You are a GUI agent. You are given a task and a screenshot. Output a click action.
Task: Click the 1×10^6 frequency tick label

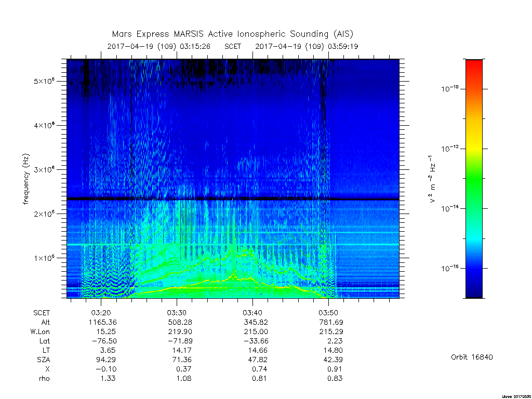(44, 258)
